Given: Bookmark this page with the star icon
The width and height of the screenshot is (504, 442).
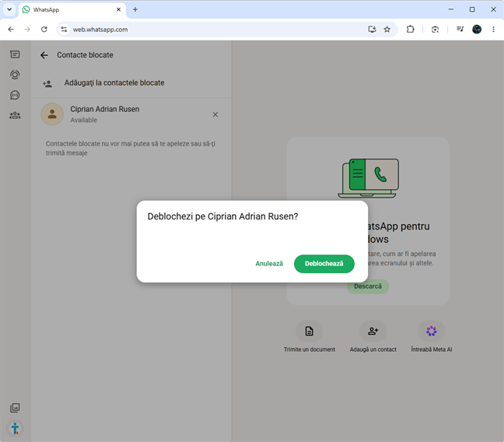Looking at the screenshot, I should pyautogui.click(x=387, y=30).
